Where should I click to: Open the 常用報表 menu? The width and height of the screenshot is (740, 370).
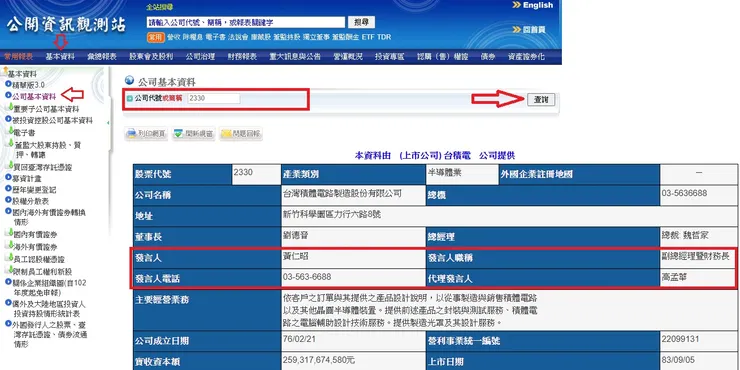click(18, 57)
